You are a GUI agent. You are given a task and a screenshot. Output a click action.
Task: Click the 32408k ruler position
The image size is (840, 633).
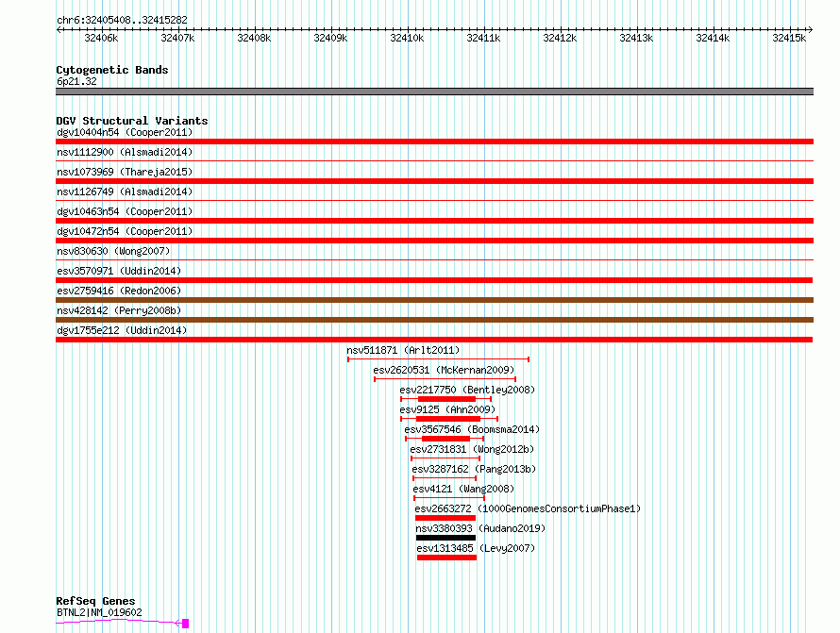[254, 38]
